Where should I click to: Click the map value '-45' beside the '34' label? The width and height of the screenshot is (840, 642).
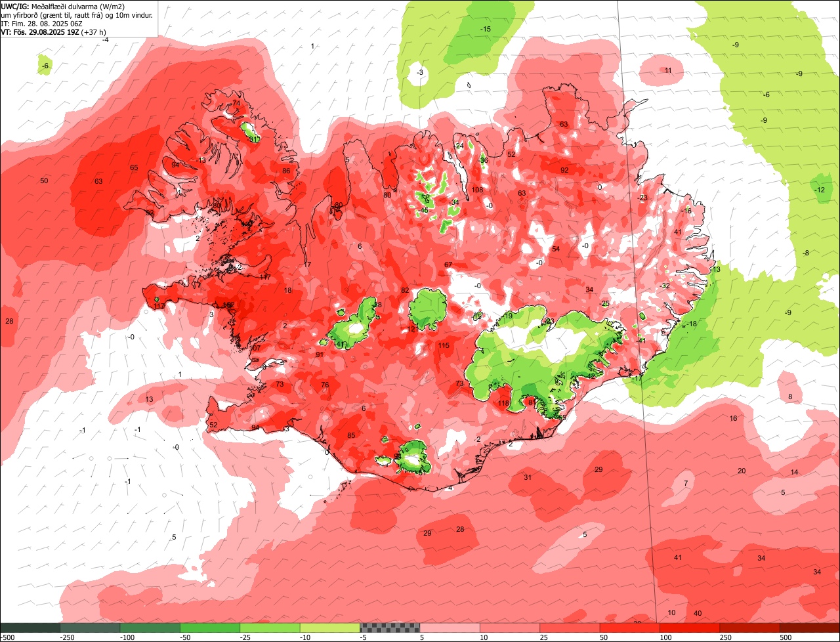423,210
